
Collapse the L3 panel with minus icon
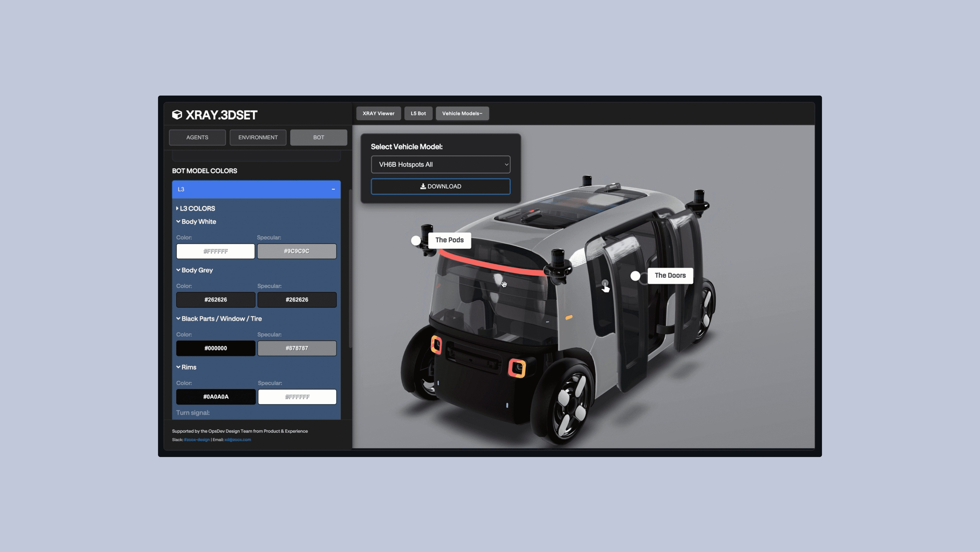pyautogui.click(x=333, y=189)
